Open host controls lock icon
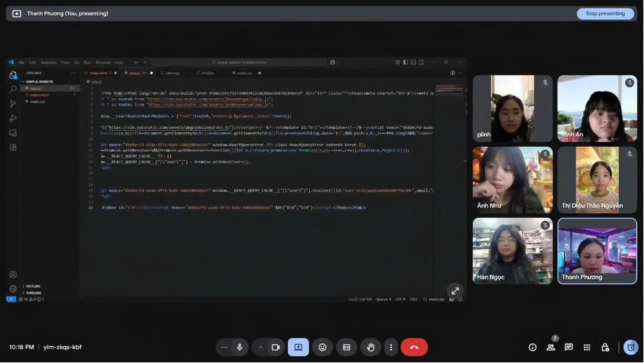The image size is (644, 363). [x=605, y=347]
